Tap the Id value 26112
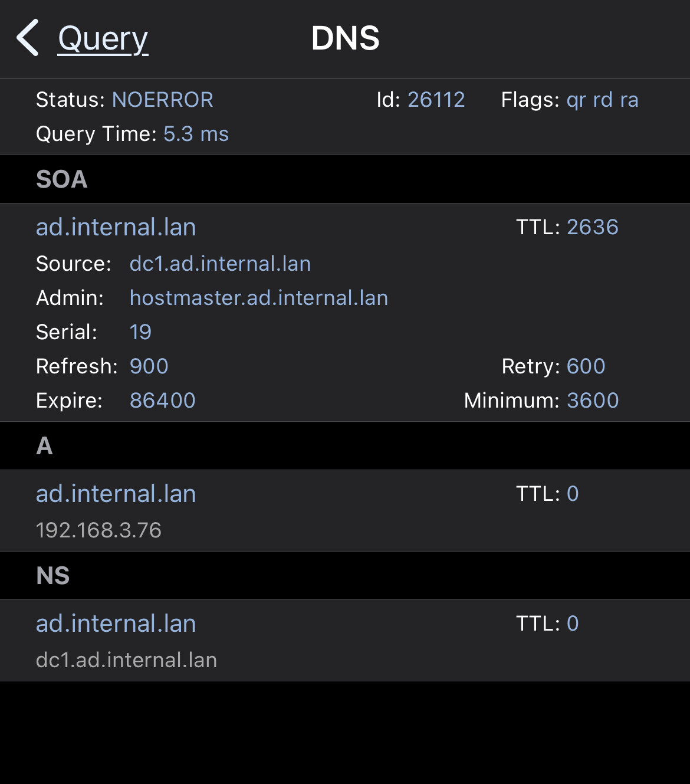 (436, 100)
